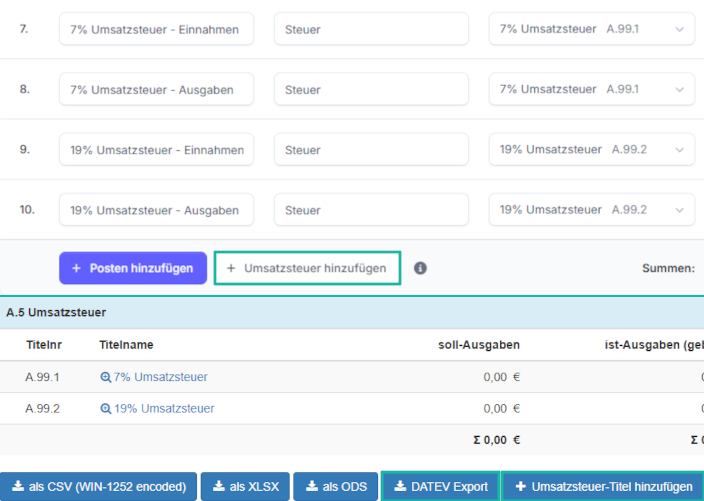The height and width of the screenshot is (501, 704).
Task: Open title dropdown in row 9
Action: pos(592,149)
